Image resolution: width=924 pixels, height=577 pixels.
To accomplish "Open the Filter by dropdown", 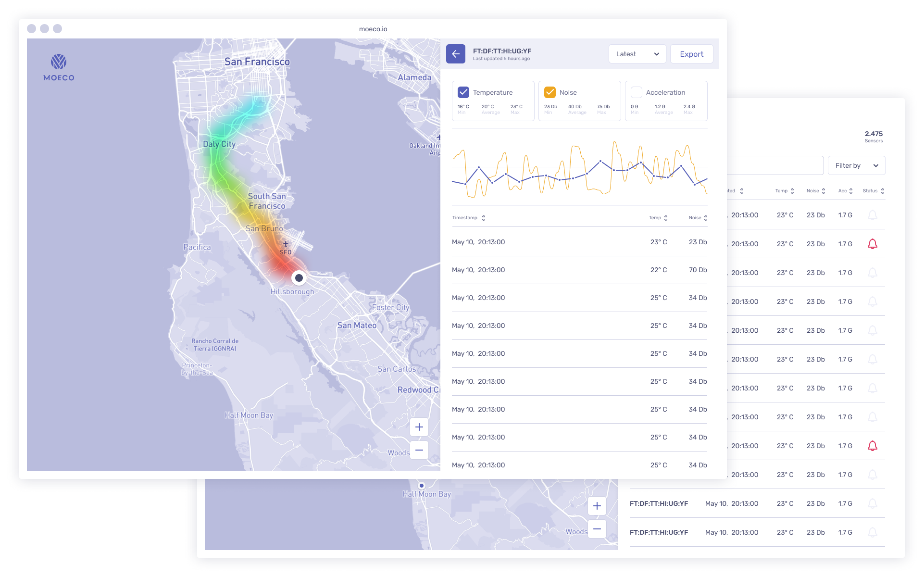I will [856, 165].
